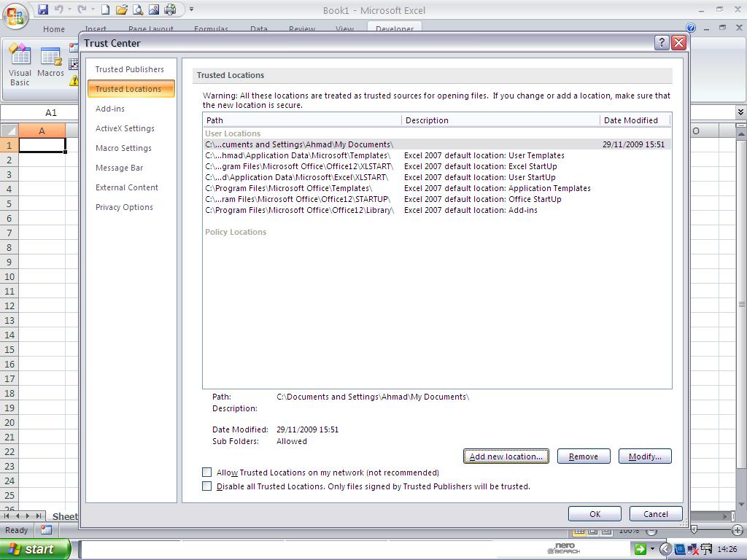Image resolution: width=747 pixels, height=560 pixels.
Task: Sort list by Date Modified column header
Action: pos(635,120)
